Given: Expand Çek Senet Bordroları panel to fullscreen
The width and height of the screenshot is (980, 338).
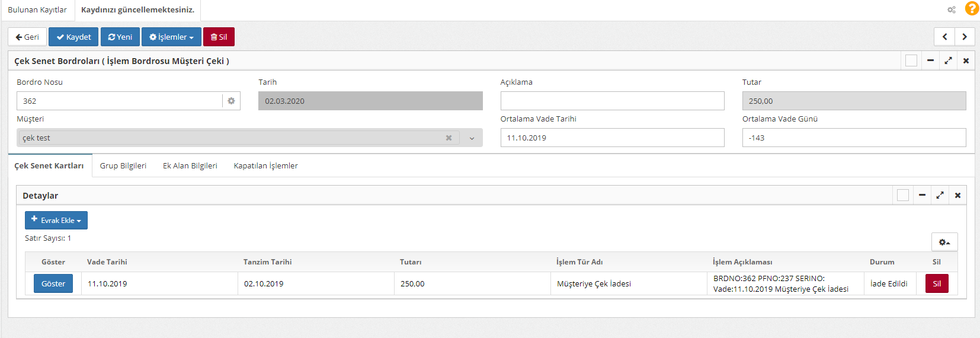Looking at the screenshot, I should (948, 60).
